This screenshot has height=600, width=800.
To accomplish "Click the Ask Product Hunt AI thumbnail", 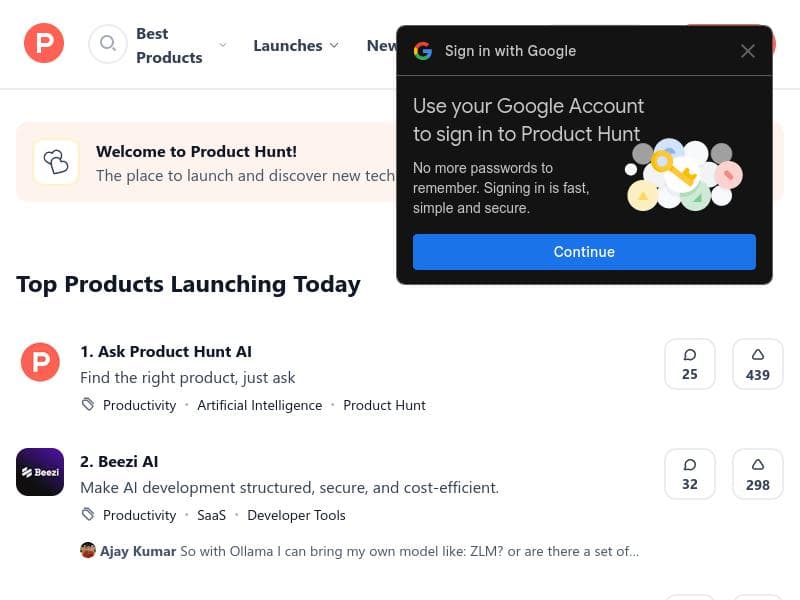I will [x=40, y=362].
